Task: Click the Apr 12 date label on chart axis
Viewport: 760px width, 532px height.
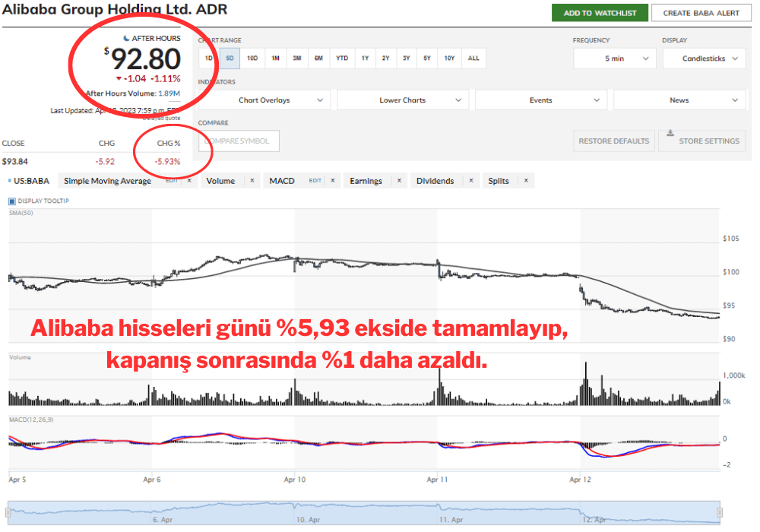Action: [x=580, y=480]
